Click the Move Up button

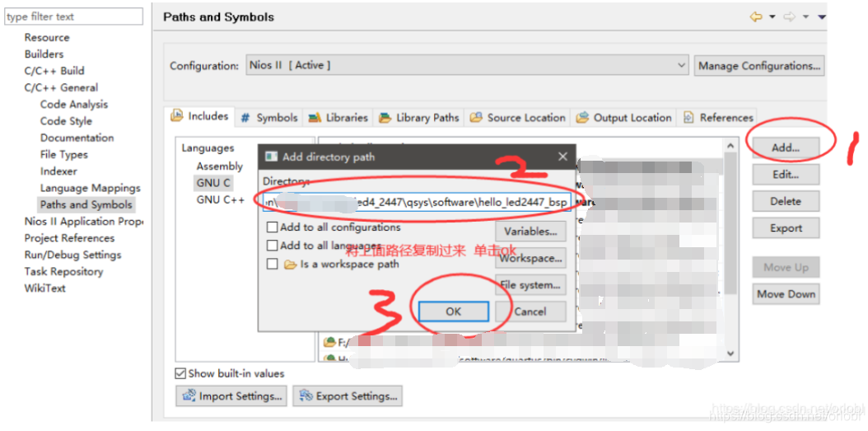tap(786, 267)
